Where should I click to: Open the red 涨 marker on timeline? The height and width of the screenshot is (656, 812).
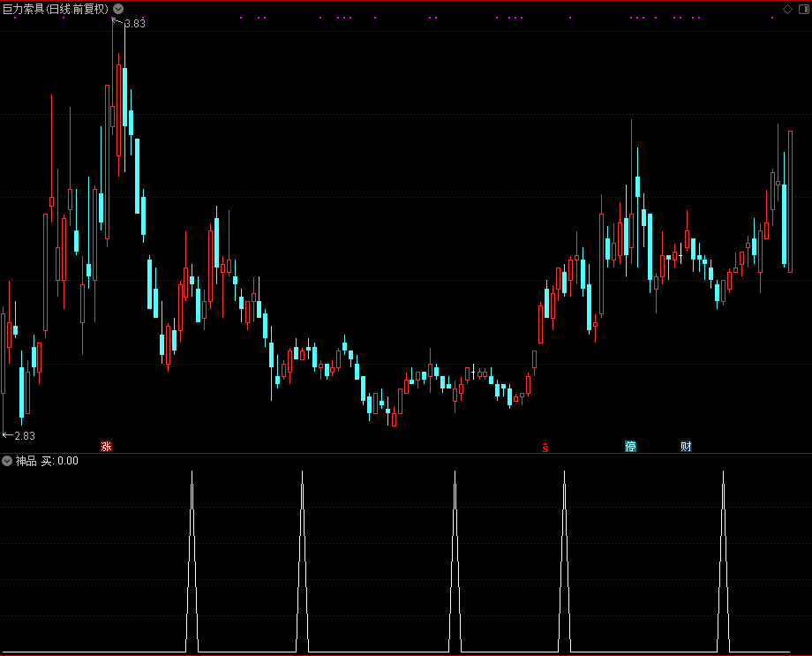point(106,446)
